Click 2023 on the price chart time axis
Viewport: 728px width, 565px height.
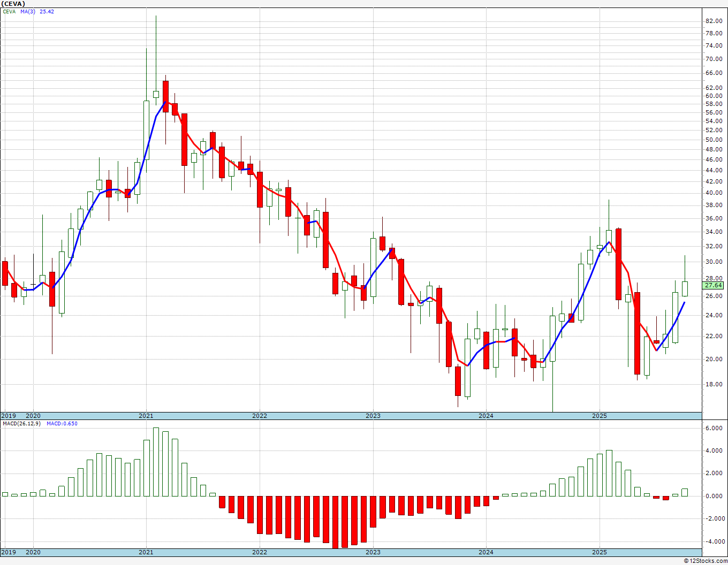coord(373,416)
